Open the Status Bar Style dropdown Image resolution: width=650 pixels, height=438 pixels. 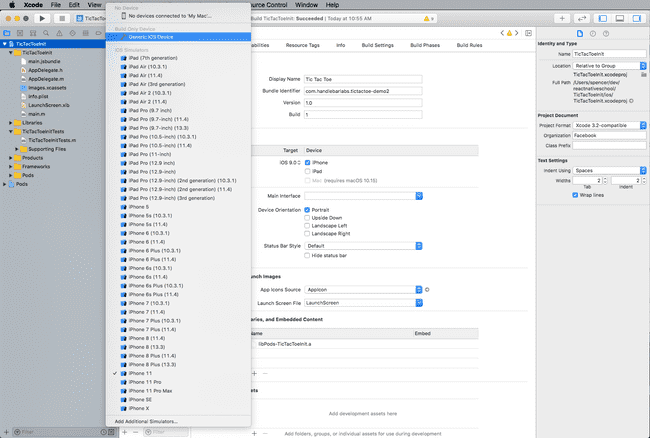363,246
